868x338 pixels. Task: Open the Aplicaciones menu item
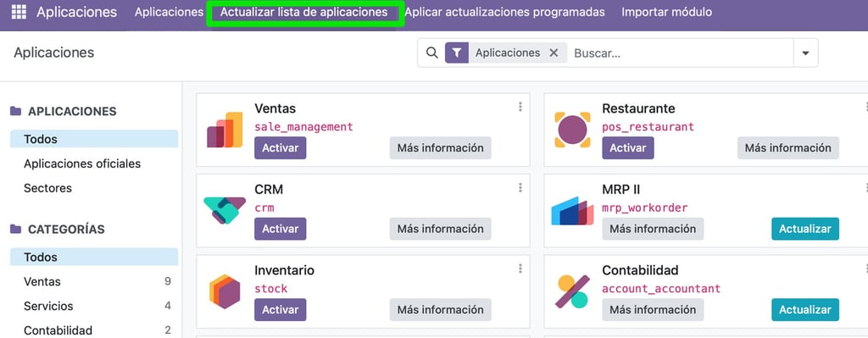coord(169,12)
